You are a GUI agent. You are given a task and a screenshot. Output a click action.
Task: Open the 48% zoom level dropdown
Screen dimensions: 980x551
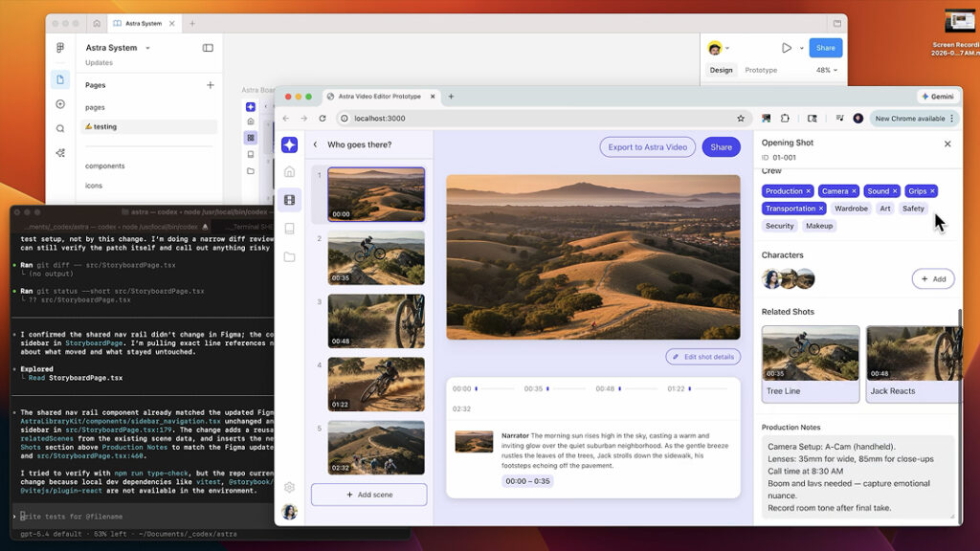(x=826, y=70)
